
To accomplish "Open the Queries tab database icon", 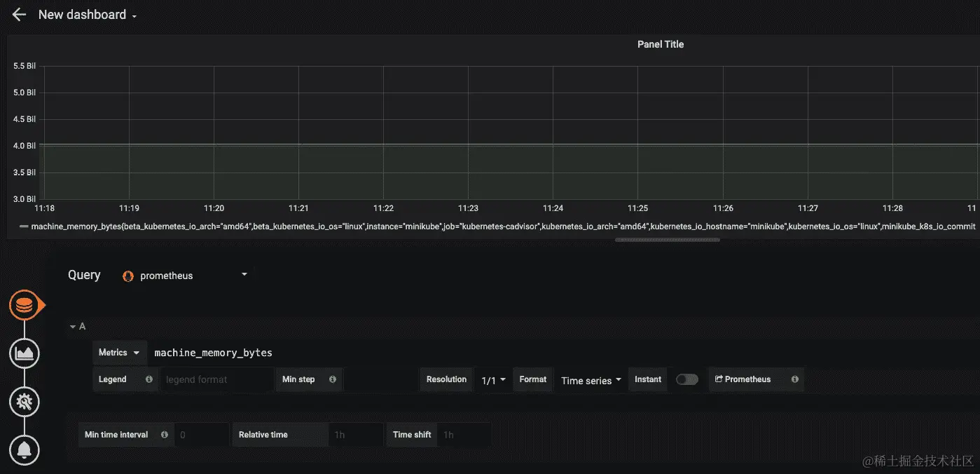I will [x=25, y=306].
